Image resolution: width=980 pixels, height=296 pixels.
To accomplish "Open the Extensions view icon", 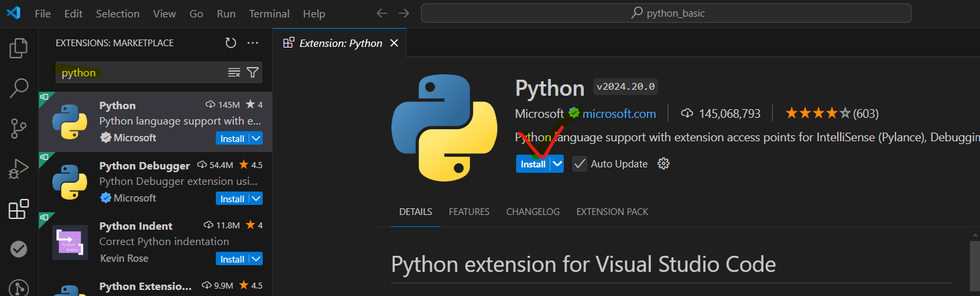I will (19, 209).
